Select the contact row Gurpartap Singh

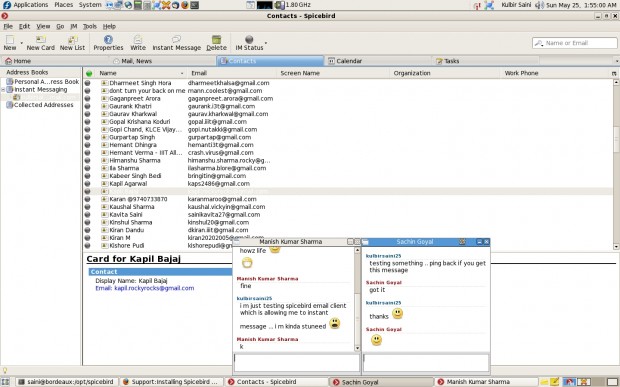[x=348, y=137]
